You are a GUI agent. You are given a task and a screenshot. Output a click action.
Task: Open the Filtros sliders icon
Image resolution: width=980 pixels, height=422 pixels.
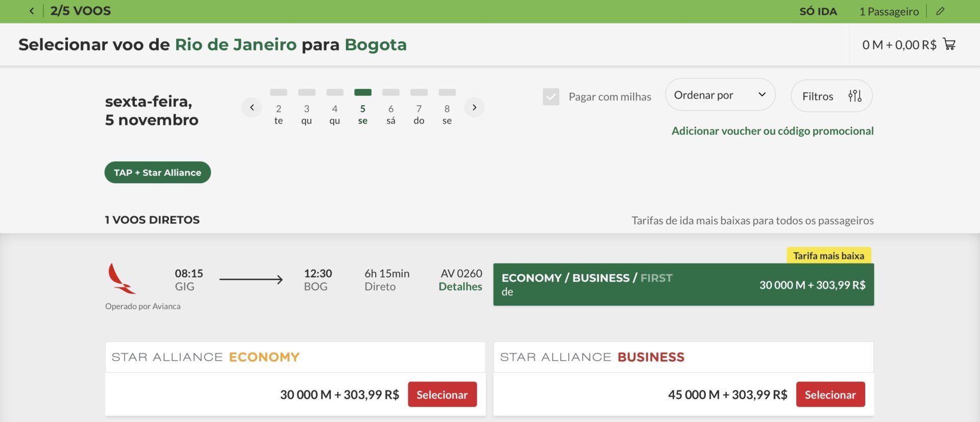point(855,96)
